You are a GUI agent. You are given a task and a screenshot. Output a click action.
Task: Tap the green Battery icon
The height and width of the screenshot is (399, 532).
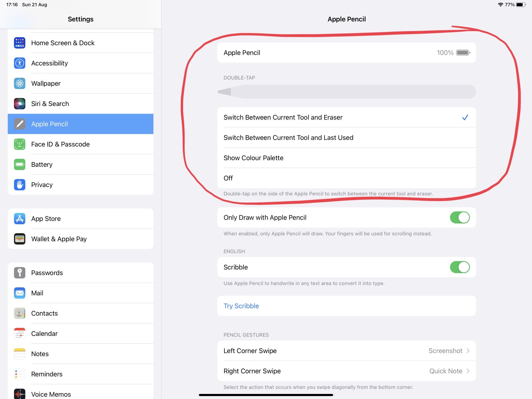(20, 164)
